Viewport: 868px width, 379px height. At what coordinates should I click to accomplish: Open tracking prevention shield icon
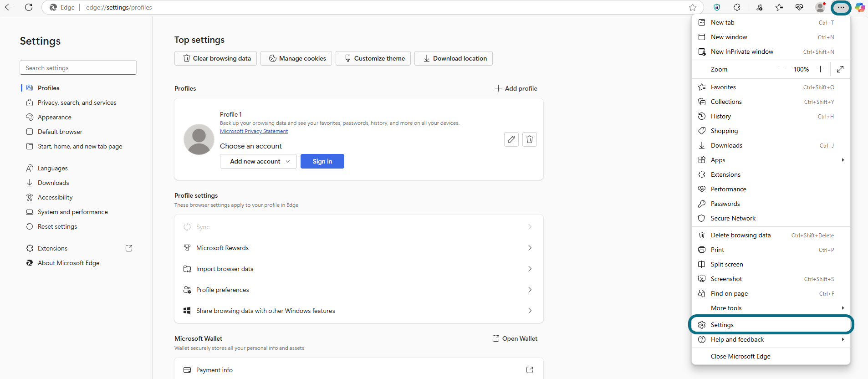717,7
